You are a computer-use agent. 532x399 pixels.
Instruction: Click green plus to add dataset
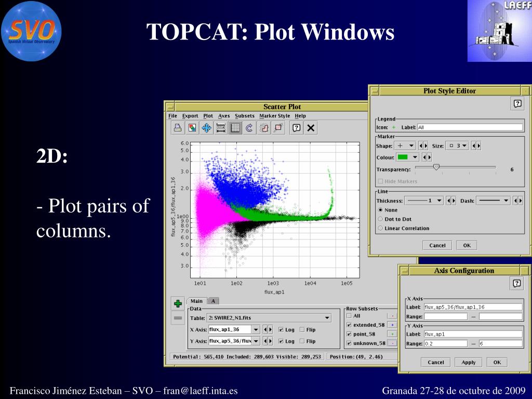click(178, 303)
